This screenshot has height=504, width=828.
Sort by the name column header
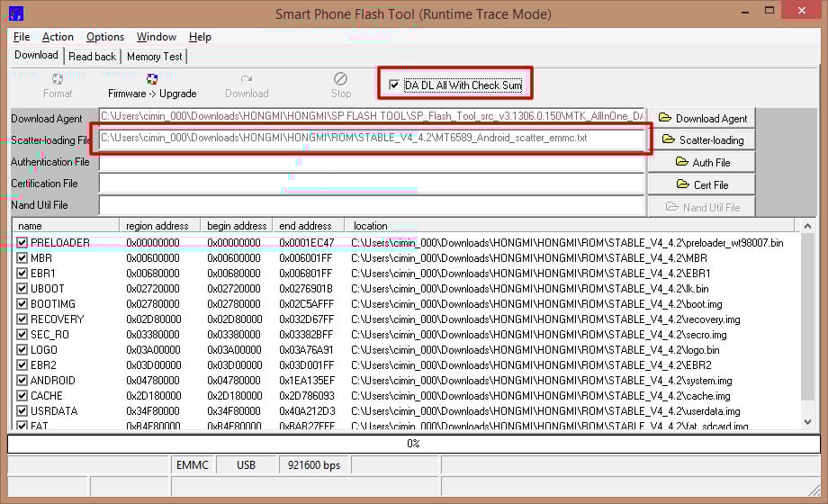(66, 226)
